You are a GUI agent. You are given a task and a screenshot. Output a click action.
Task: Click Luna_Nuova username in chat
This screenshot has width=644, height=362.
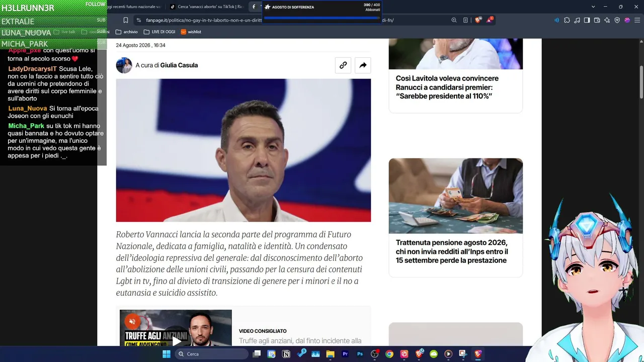28,108
